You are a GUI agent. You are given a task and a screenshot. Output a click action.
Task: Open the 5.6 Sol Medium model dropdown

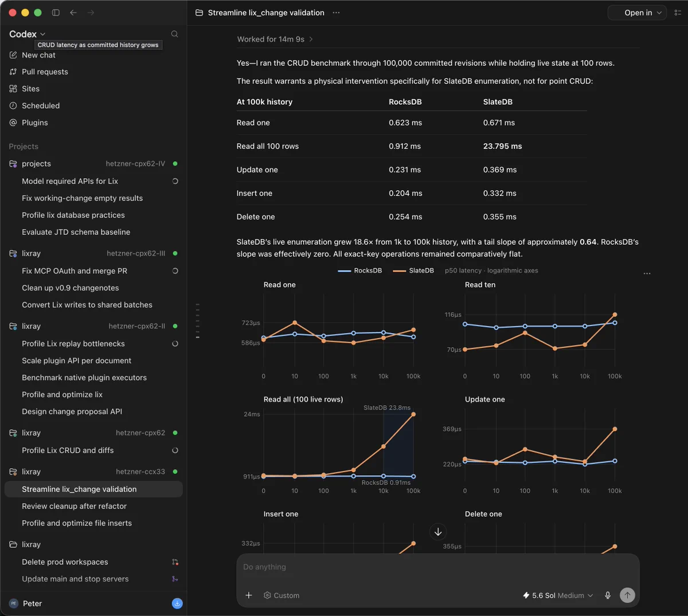coord(557,595)
